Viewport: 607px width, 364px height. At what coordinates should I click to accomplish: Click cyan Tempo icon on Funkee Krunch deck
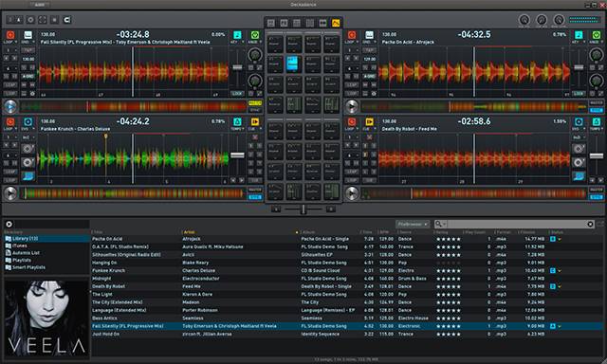[237, 122]
